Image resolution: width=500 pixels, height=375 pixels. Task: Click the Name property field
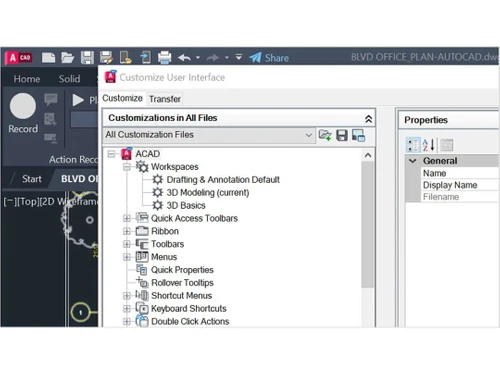coord(460,173)
